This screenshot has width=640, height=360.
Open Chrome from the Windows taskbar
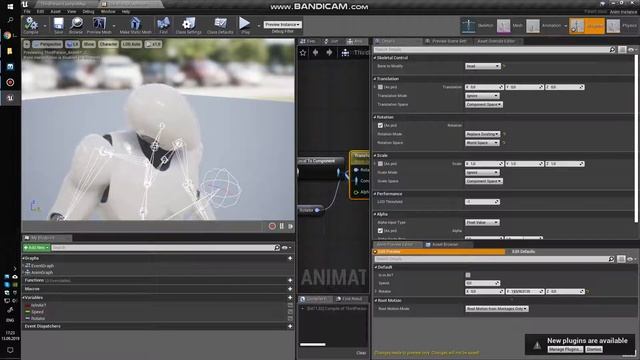(7, 36)
